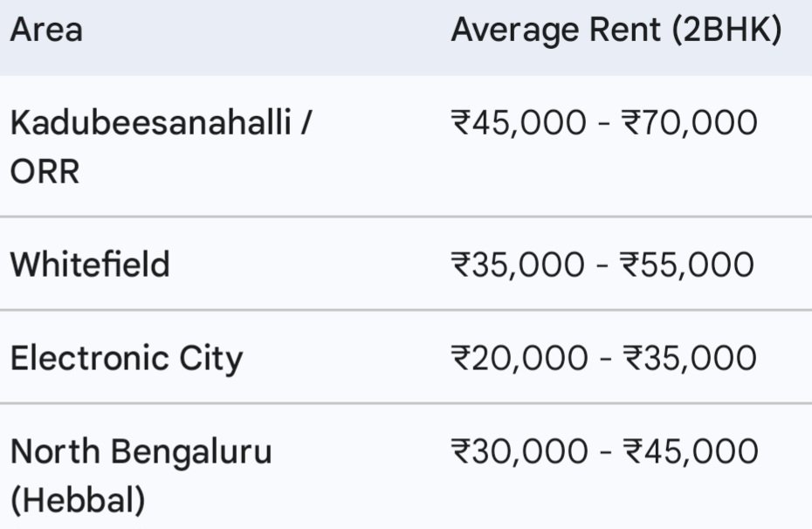Screen dimensions: 812x529
Task: Click Whitefield's ₹35,000 minimum rent
Action: click(x=518, y=264)
